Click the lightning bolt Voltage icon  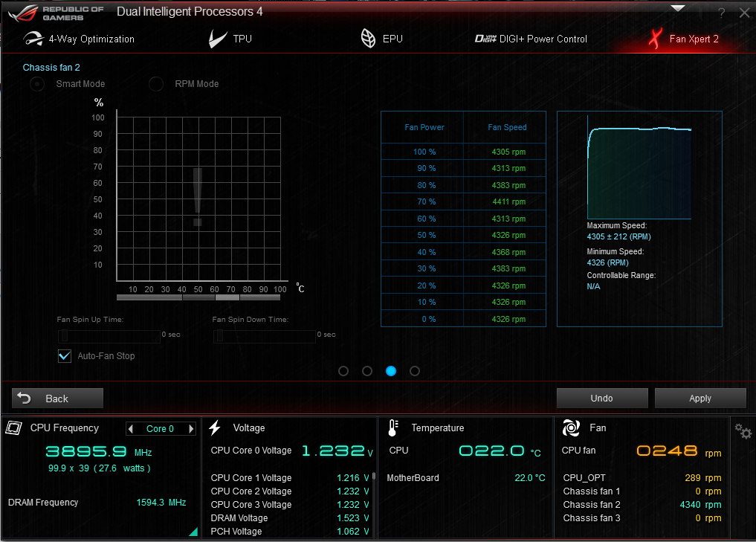pyautogui.click(x=215, y=428)
